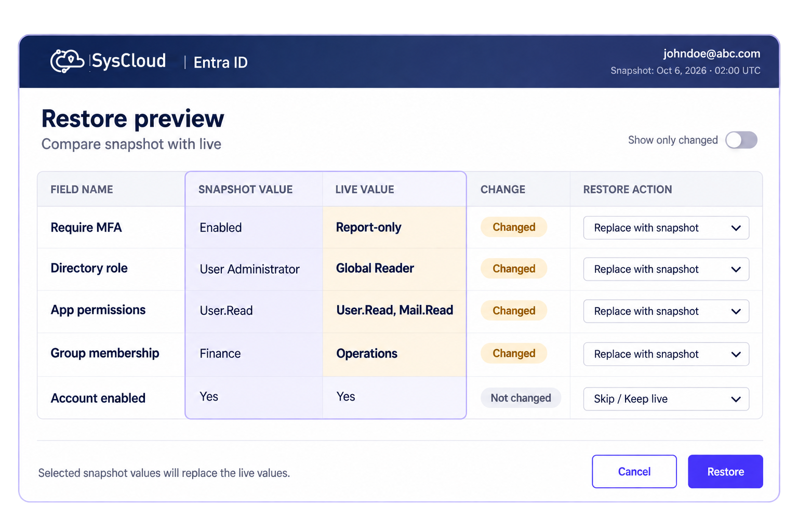Open the Account enabled Skip / Keep live dropdown
This screenshot has height=532, width=798.
click(x=666, y=399)
